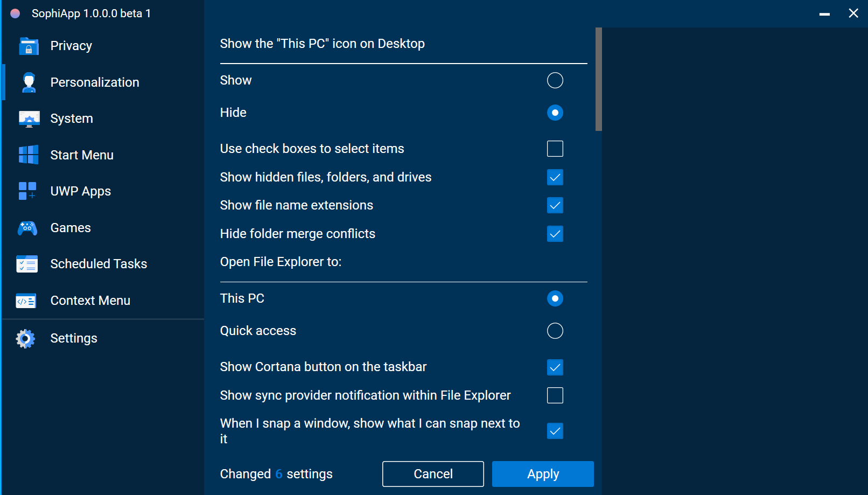The width and height of the screenshot is (868, 495).
Task: Click the Personalization person icon
Action: (x=29, y=82)
